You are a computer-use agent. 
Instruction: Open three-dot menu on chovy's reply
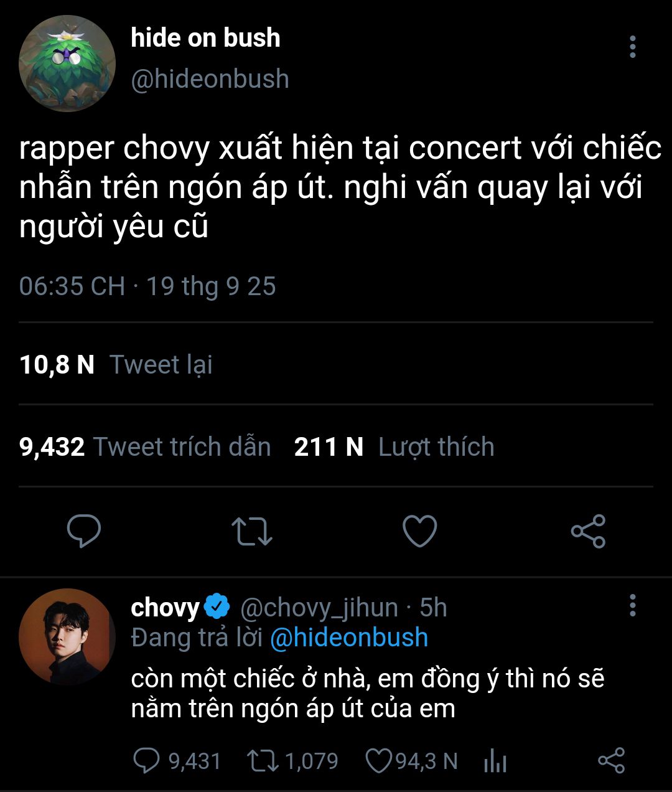pyautogui.click(x=632, y=605)
